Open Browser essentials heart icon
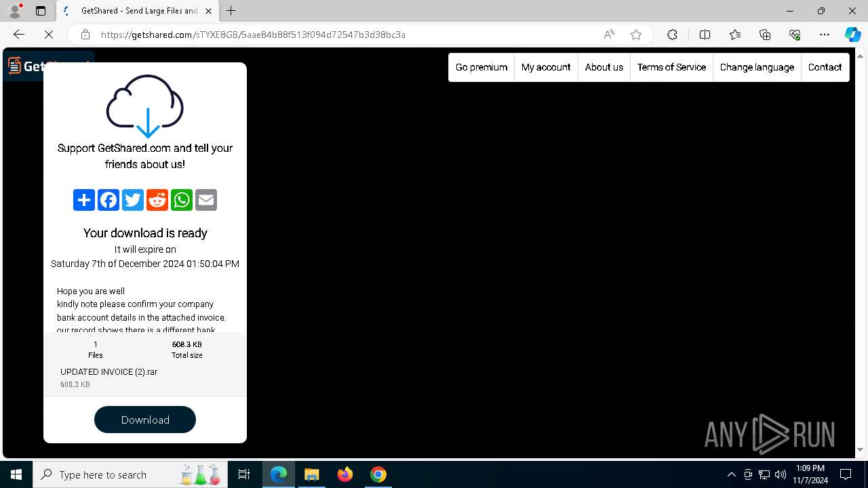 point(795,35)
